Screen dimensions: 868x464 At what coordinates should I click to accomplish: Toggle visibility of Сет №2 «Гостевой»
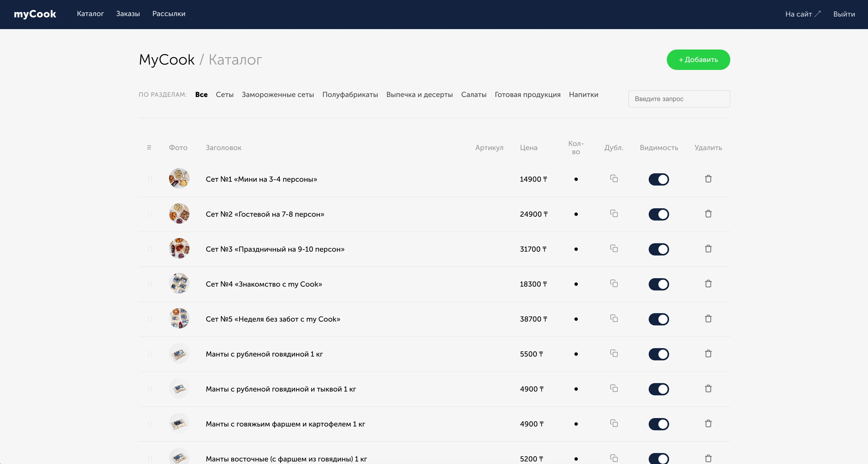pyautogui.click(x=659, y=214)
